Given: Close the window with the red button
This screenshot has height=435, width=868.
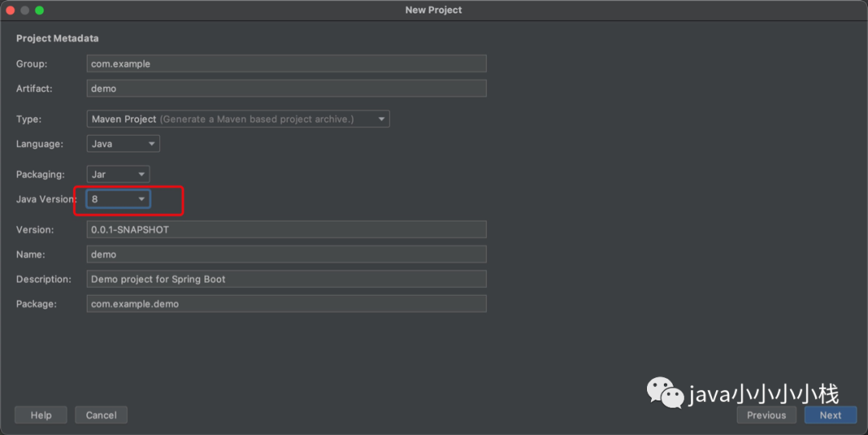Looking at the screenshot, I should (10, 10).
